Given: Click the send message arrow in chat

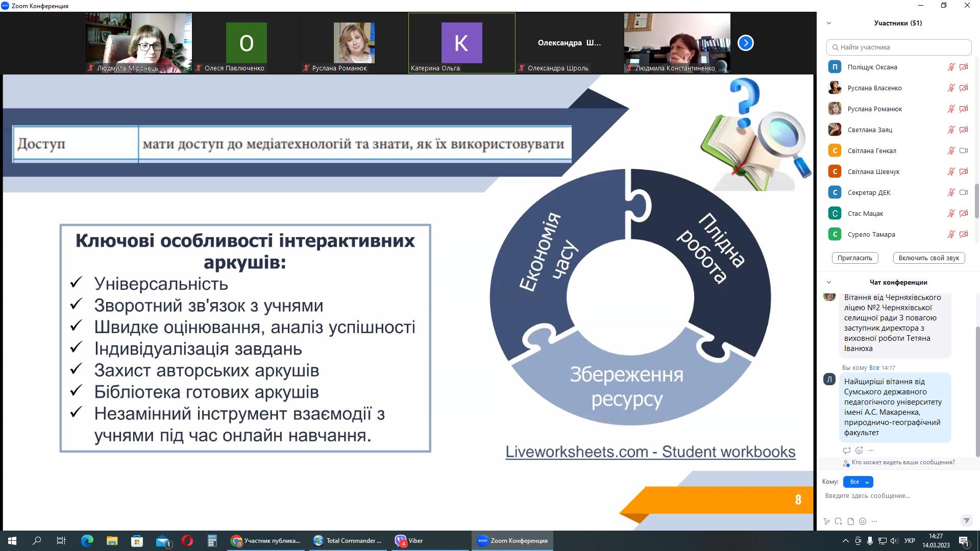Looking at the screenshot, I should (x=966, y=521).
